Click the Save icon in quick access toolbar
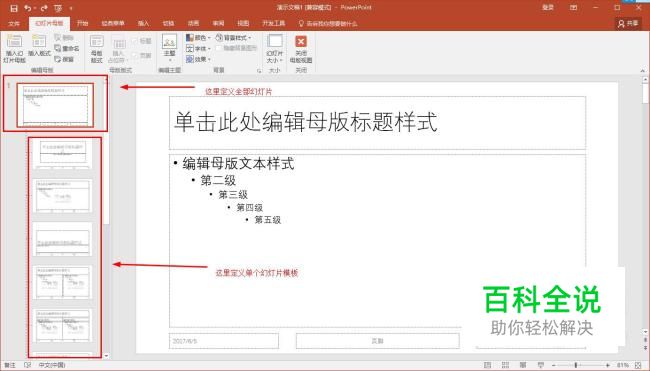 (x=14, y=8)
